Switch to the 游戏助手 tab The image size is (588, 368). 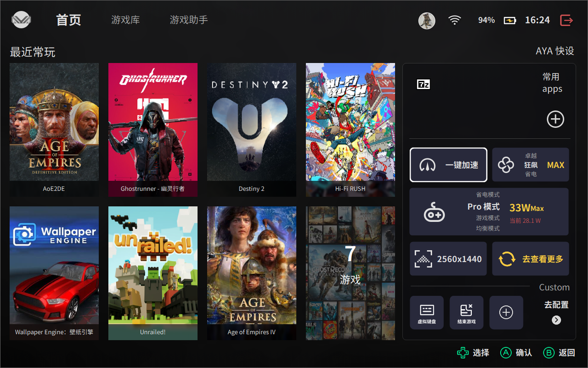click(189, 20)
